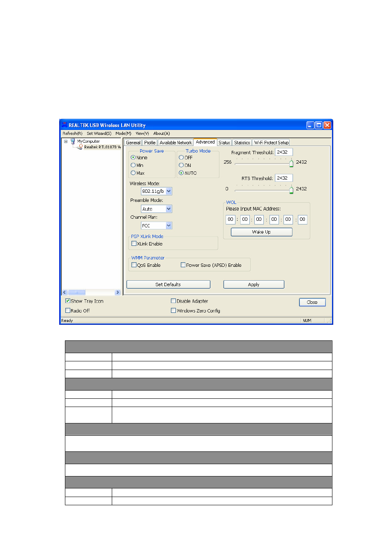This screenshot has height=555, width=392.
Task: Switch to the Status tab
Action: [224, 143]
